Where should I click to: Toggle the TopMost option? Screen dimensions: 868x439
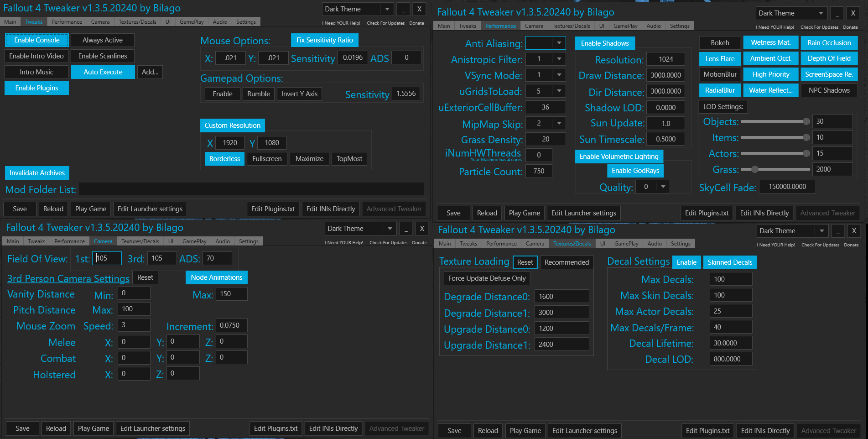point(349,159)
